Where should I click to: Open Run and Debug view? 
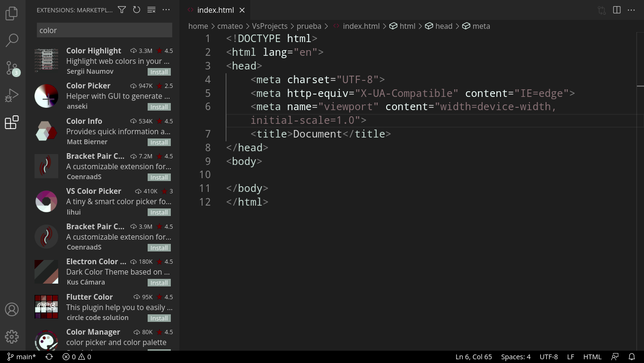coord(12,95)
